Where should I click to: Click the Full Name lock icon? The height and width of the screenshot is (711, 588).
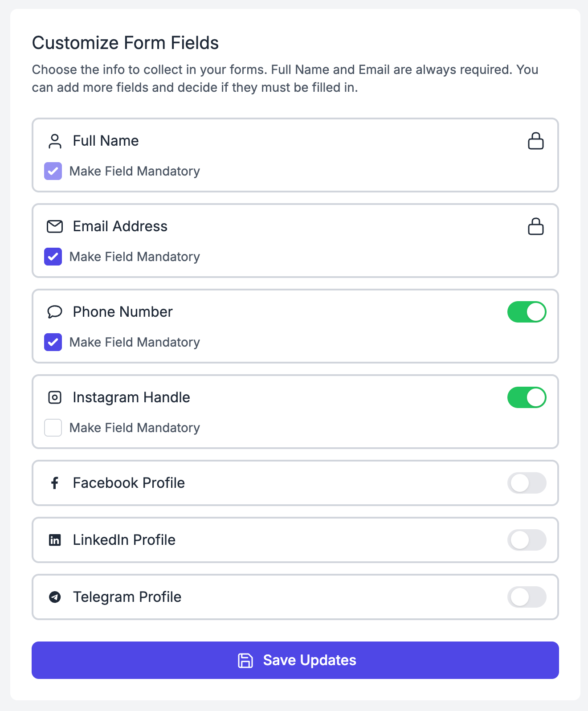[x=535, y=141]
